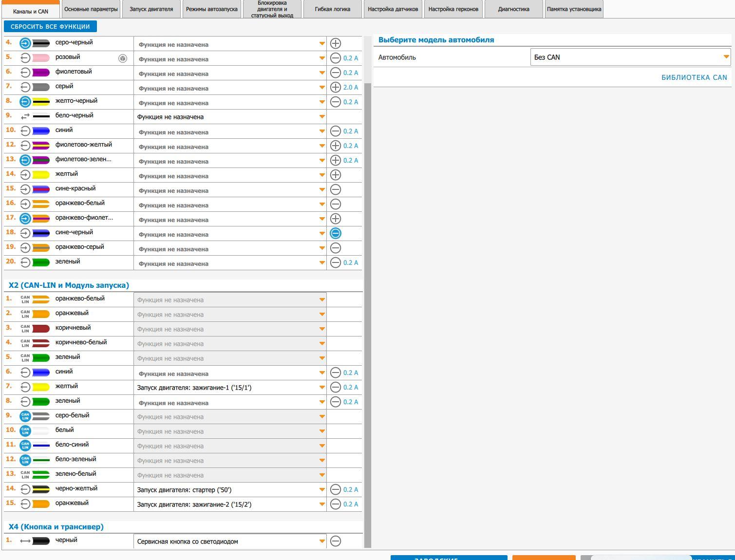Viewport: 735px width, 560px height.
Task: Open Сервисная кнопка со светодиодом dropdown
Action: pyautogui.click(x=230, y=541)
